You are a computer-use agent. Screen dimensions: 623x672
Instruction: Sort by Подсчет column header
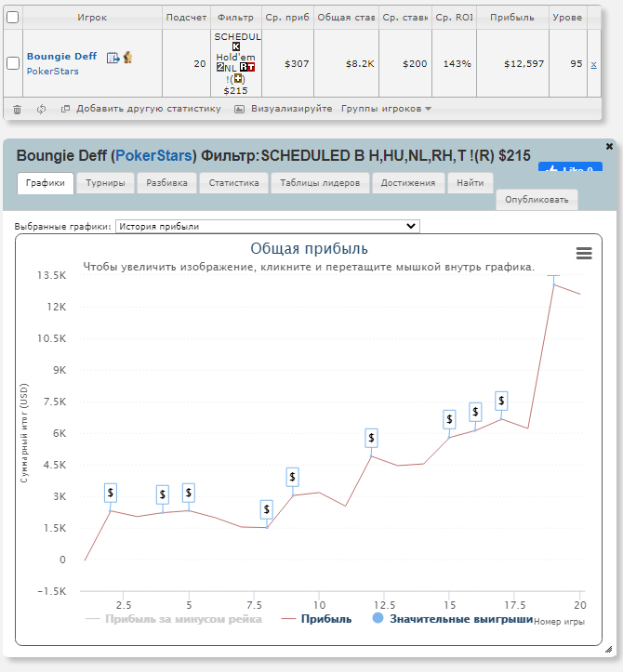[x=186, y=18]
